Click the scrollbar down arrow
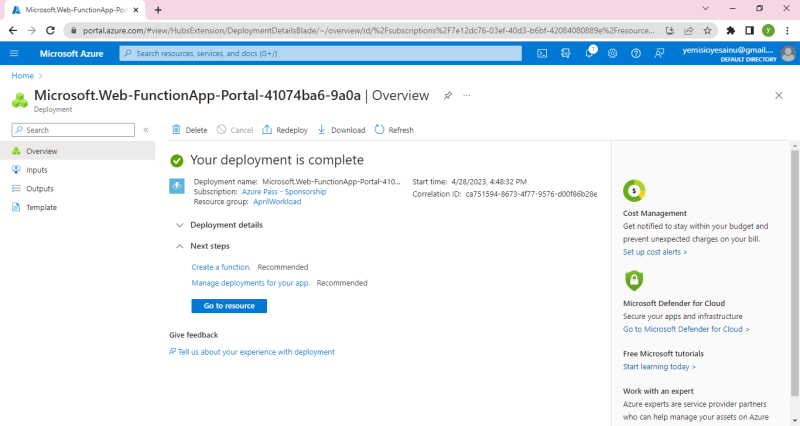This screenshot has height=426, width=800. click(794, 421)
